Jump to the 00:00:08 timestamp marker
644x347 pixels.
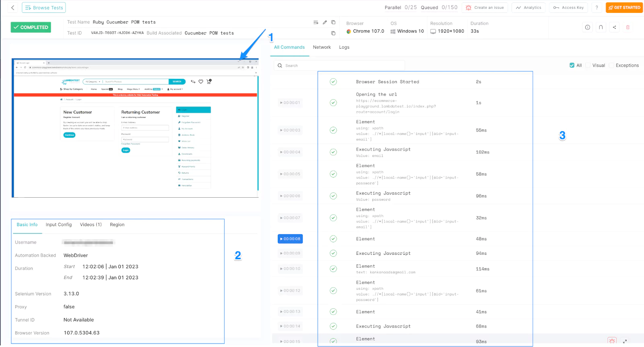tap(290, 239)
